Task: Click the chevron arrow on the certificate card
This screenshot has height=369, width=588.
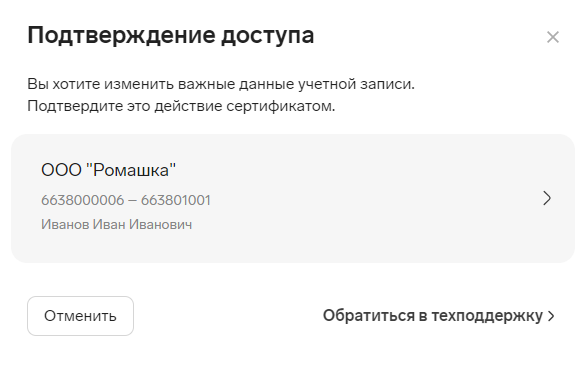Action: point(547,198)
